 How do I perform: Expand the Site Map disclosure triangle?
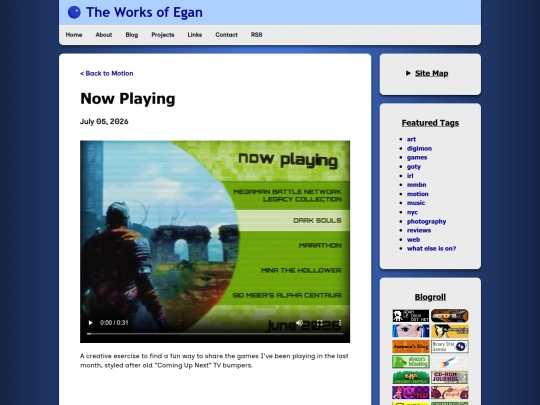click(408, 73)
